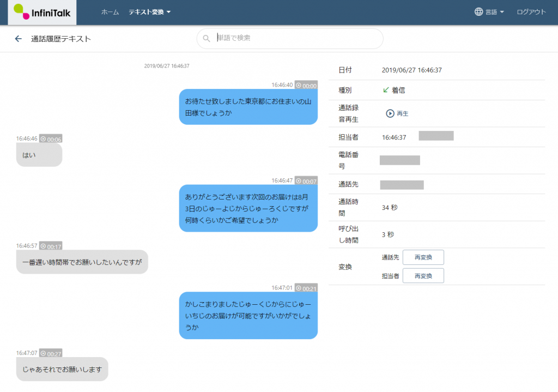Click ログアウト to sign out
The width and height of the screenshot is (558, 392).
click(531, 12)
